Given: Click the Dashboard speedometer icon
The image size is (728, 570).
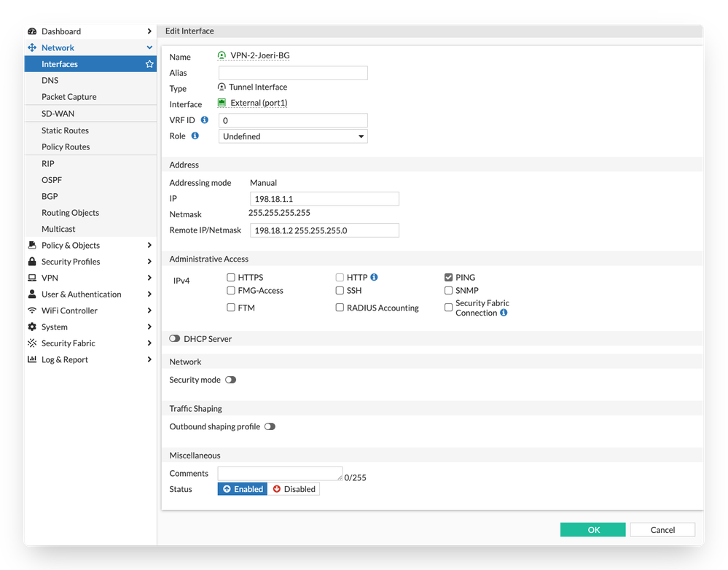Looking at the screenshot, I should click(x=32, y=31).
